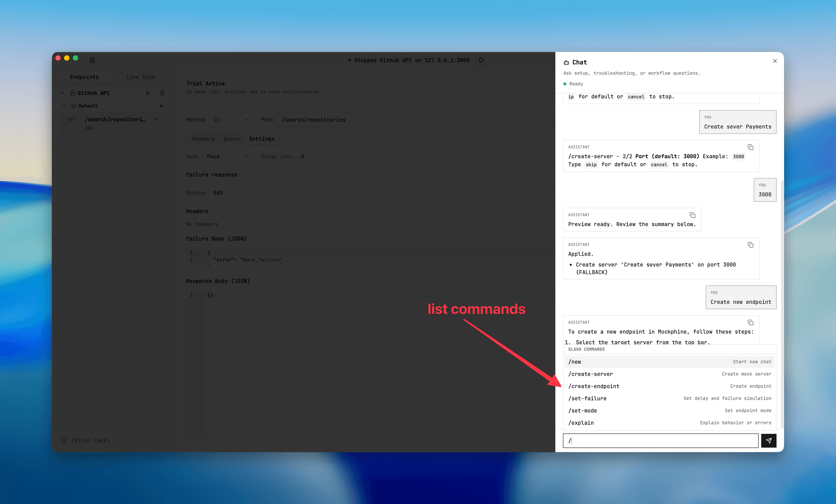Close the Chat panel
This screenshot has width=836, height=504.
click(775, 61)
